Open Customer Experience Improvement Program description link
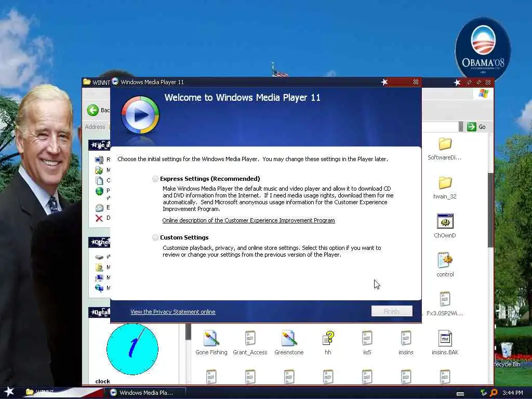532x399 pixels. point(248,220)
